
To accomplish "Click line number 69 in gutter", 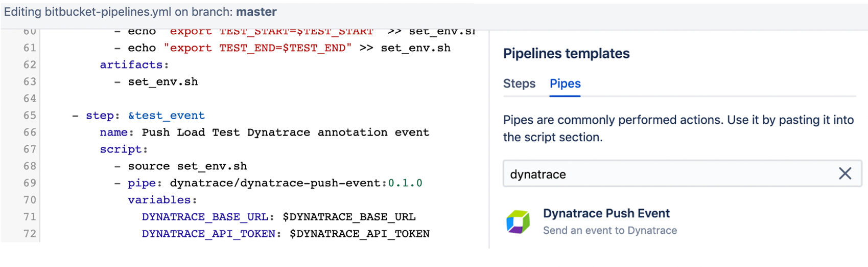I will tap(30, 183).
